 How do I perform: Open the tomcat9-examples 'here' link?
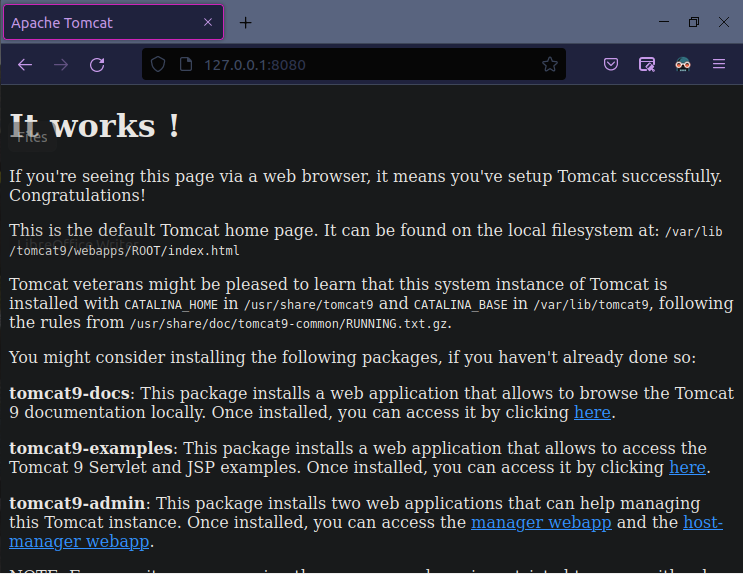coord(687,467)
